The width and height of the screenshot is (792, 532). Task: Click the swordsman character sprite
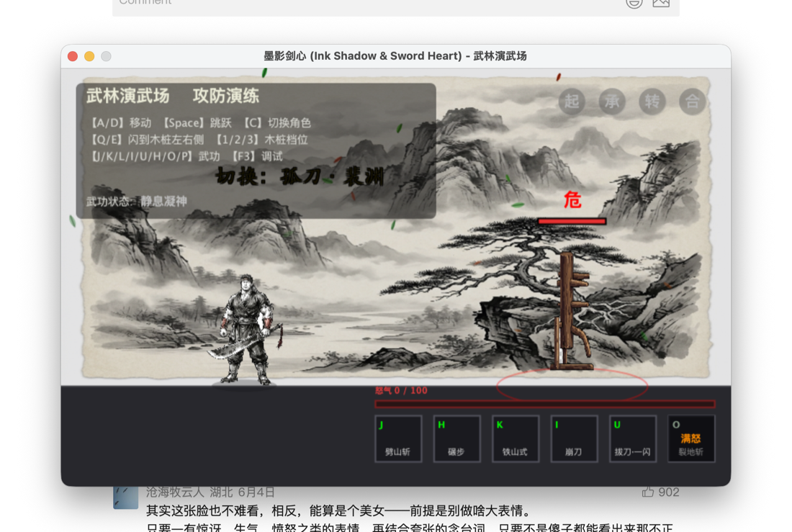[x=246, y=330]
